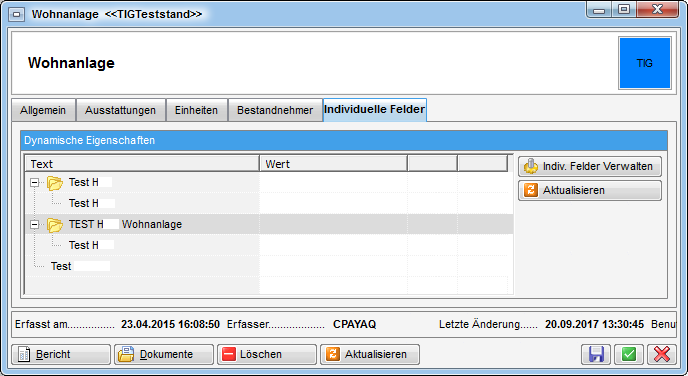
Task: Select the Individuelle Felder tab
Action: pyautogui.click(x=374, y=109)
